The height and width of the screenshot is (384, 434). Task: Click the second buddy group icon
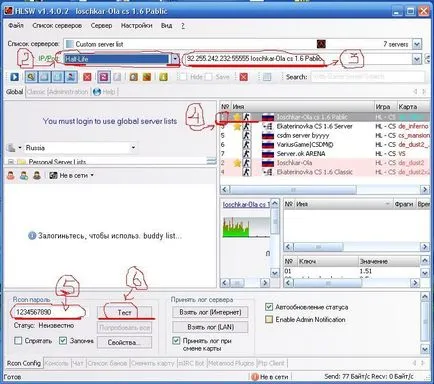click(x=24, y=175)
